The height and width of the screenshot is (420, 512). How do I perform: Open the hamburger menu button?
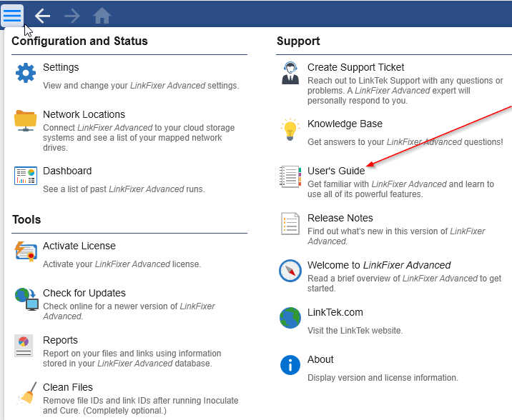[12, 15]
